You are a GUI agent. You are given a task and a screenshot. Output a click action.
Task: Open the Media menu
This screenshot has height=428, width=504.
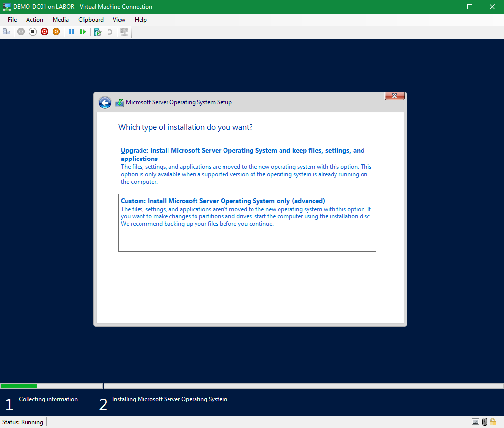pos(60,20)
